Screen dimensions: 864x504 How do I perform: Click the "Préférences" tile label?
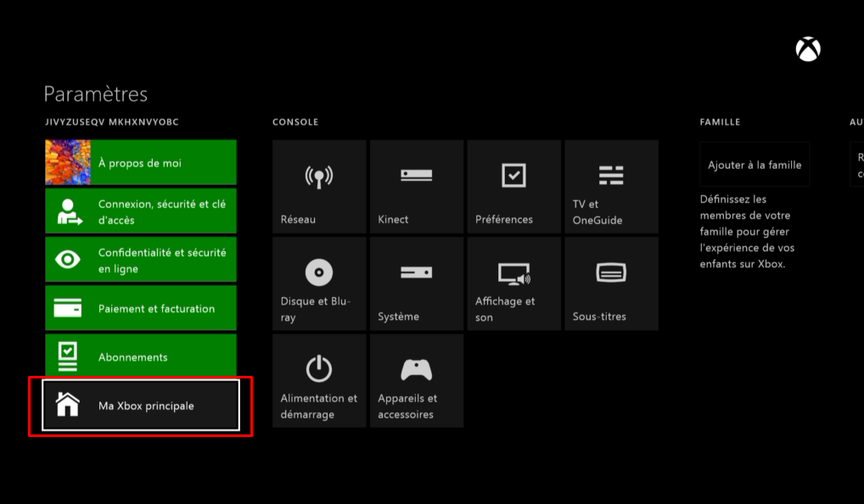point(504,219)
